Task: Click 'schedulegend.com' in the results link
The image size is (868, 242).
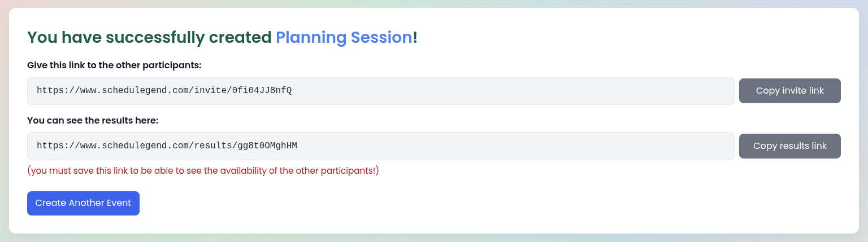Action: tap(145, 146)
